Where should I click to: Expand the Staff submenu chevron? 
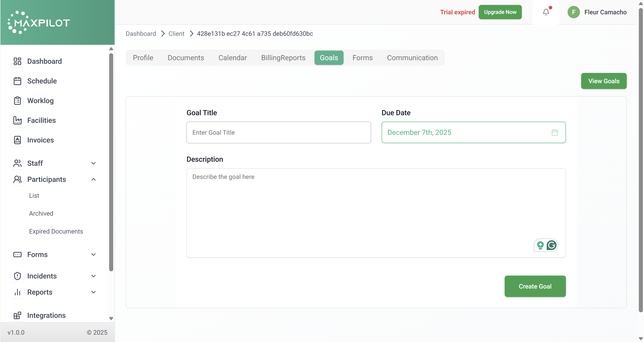tap(94, 163)
